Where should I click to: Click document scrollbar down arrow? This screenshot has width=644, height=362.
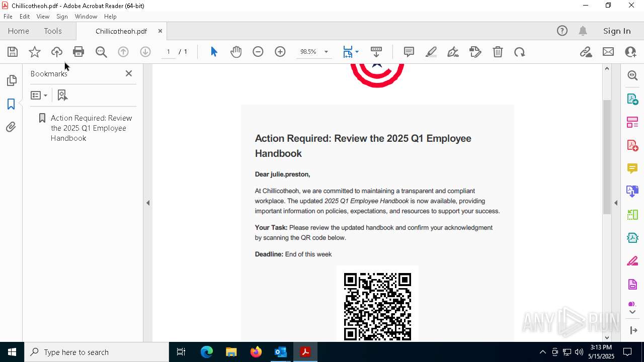(607, 337)
